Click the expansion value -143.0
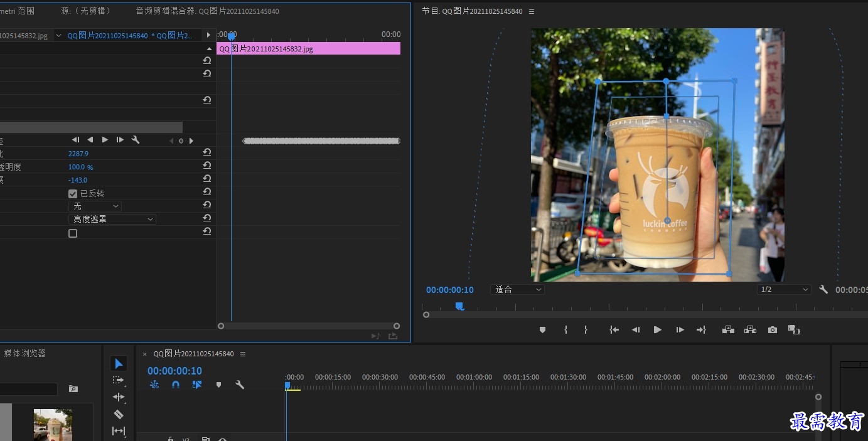Image resolution: width=868 pixels, height=441 pixels. (78, 180)
